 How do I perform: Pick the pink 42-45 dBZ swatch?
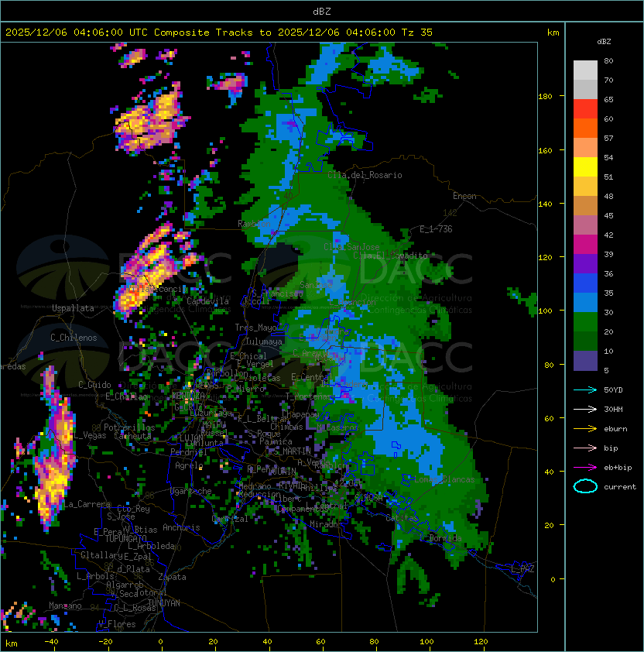pos(585,225)
